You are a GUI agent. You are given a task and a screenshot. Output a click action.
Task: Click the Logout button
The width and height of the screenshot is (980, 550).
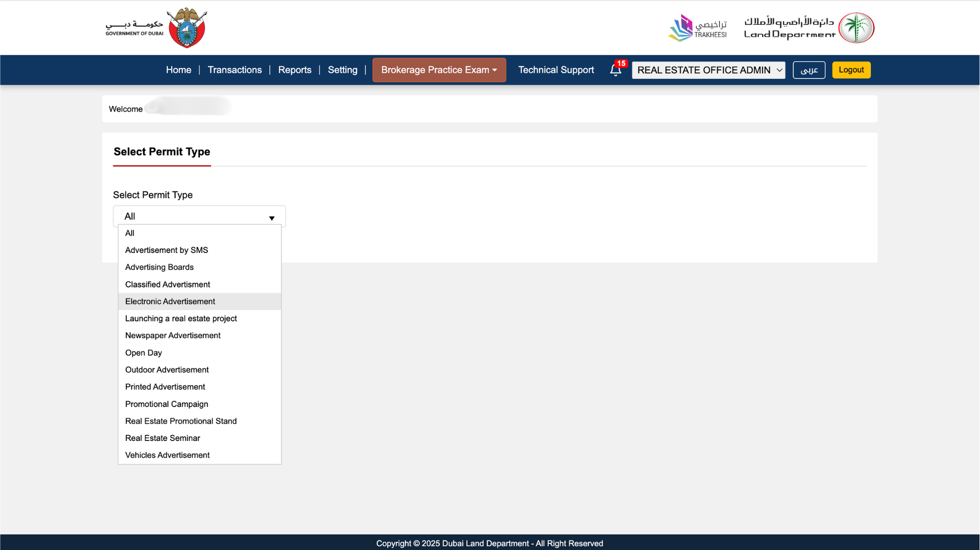tap(851, 70)
